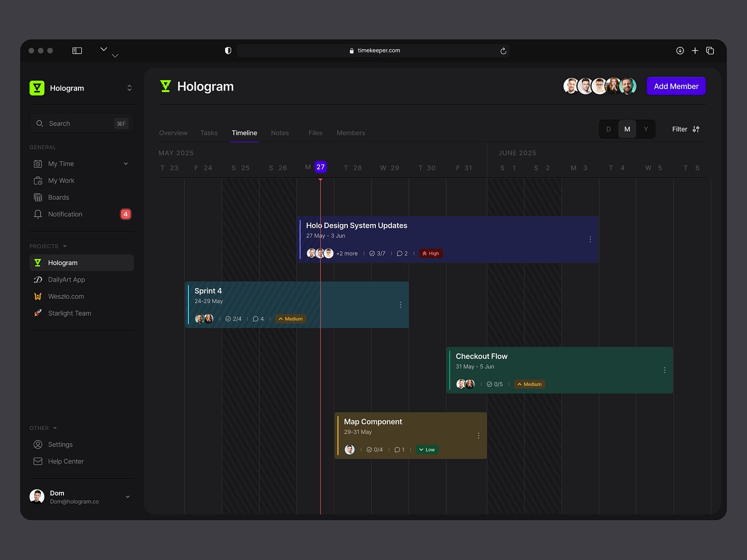The height and width of the screenshot is (560, 747).
Task: Open the Notification bell in the sidebar
Action: pos(38,214)
